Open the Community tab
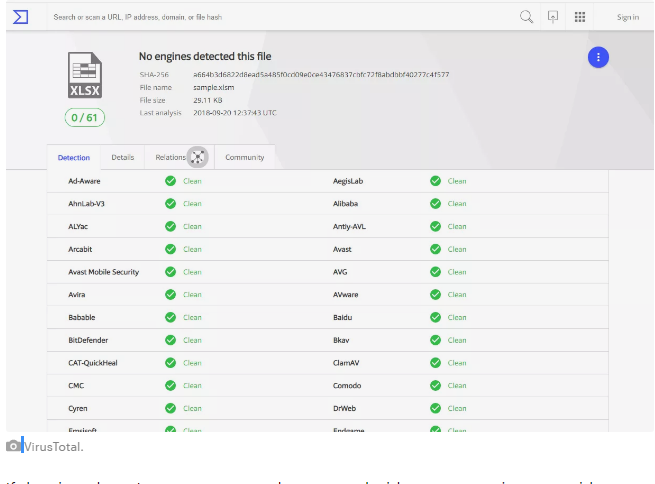This screenshot has width=655, height=484. (245, 157)
